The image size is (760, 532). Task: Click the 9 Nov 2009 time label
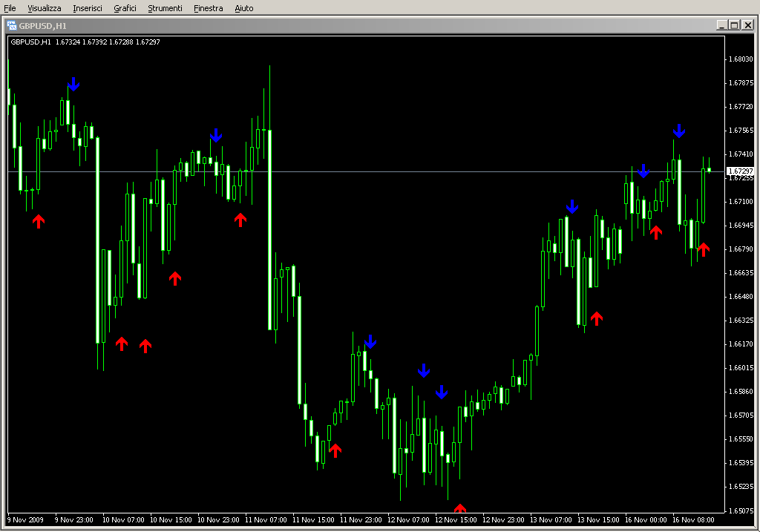[x=25, y=520]
